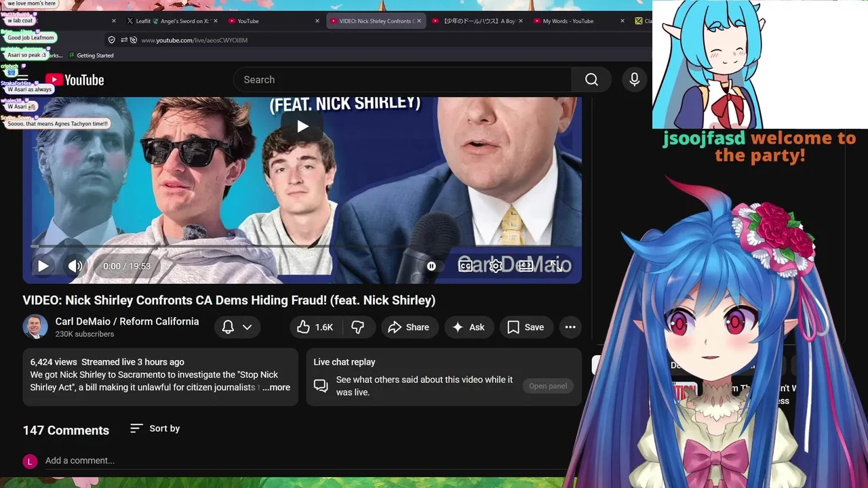Click the browser address bar URL
Viewport: 868px width, 488px height.
pyautogui.click(x=194, y=40)
